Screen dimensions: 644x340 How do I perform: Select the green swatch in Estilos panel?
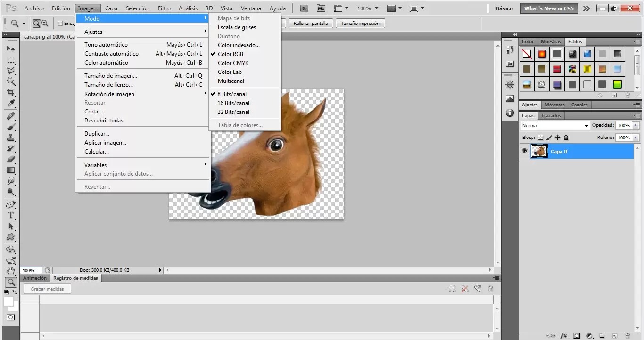[x=617, y=84]
